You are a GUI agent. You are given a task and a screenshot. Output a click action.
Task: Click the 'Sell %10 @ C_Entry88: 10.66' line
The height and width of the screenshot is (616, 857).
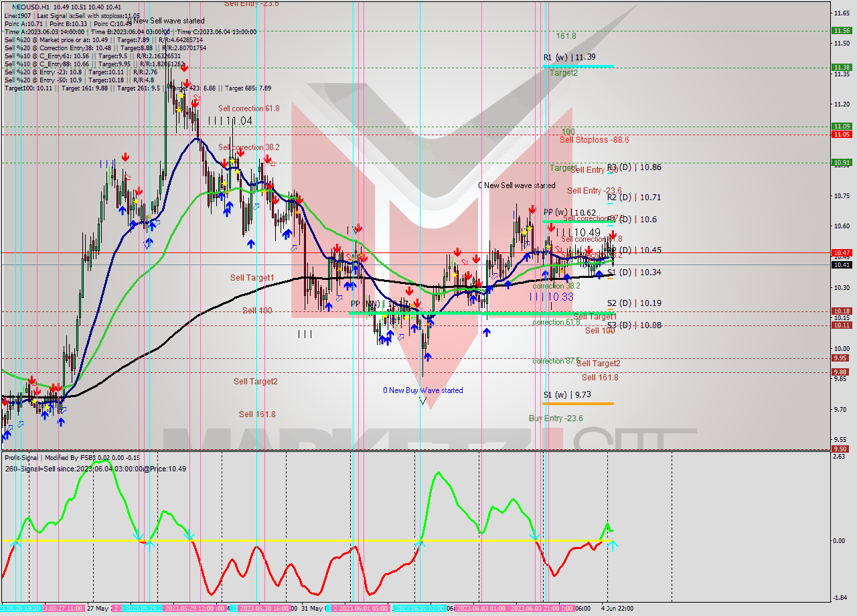[94, 64]
